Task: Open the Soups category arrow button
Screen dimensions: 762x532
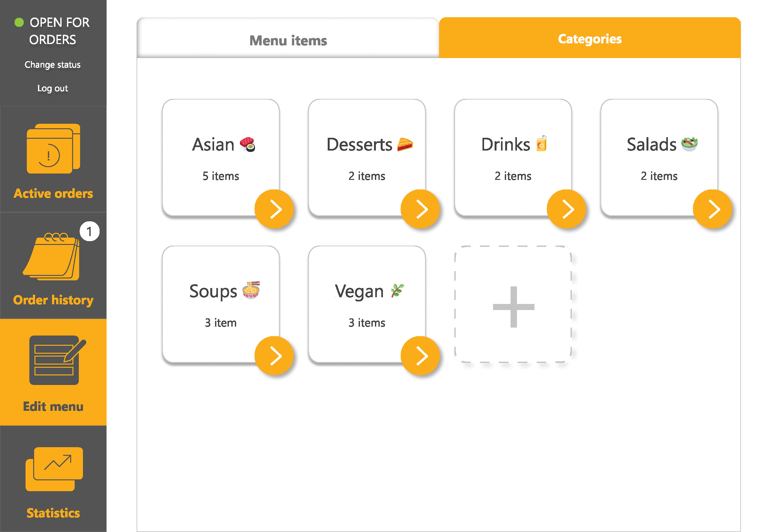Action: point(274,356)
